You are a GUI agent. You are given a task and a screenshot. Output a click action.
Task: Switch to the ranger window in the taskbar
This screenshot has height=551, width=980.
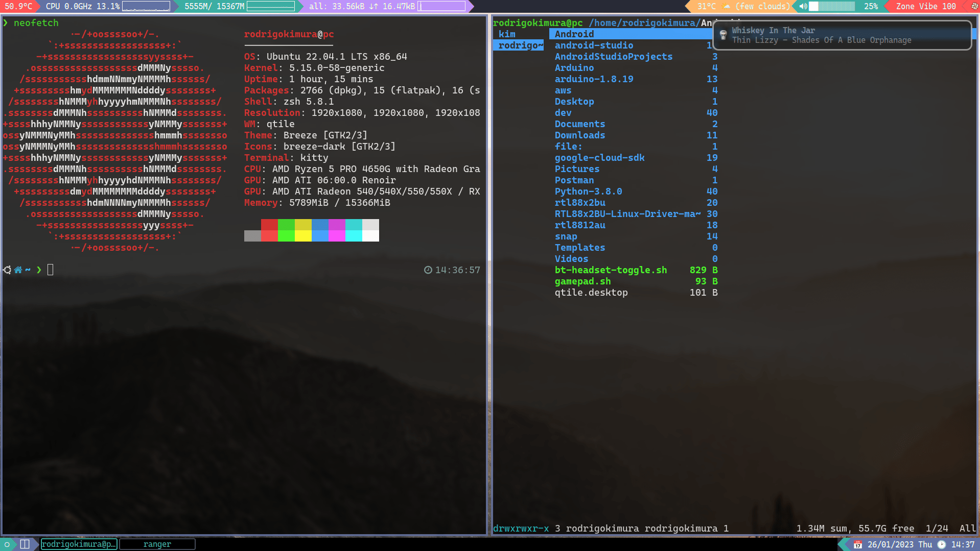(157, 544)
